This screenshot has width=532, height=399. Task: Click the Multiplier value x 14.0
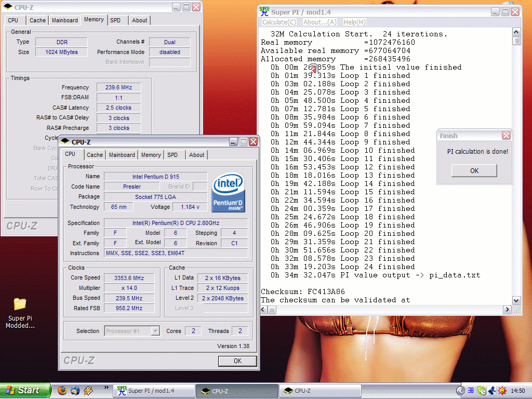(129, 288)
